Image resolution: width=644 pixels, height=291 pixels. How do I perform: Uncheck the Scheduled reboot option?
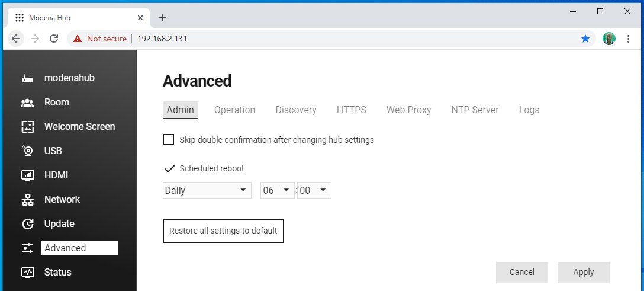click(169, 168)
